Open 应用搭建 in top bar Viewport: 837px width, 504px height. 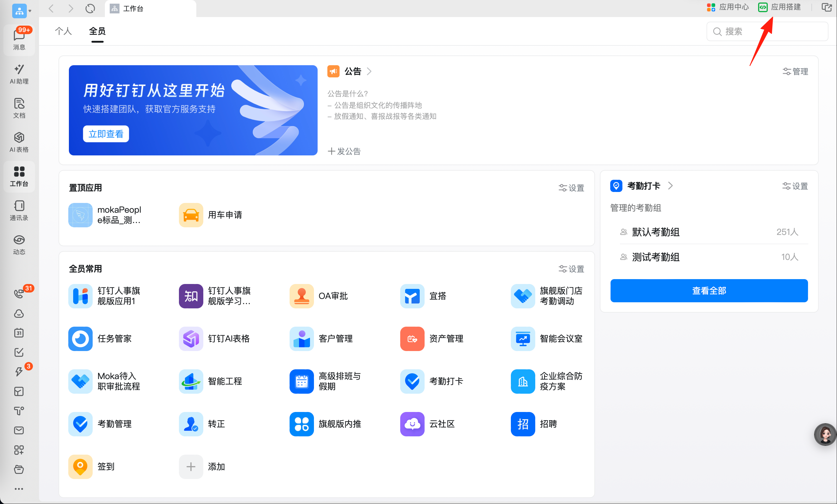click(780, 7)
